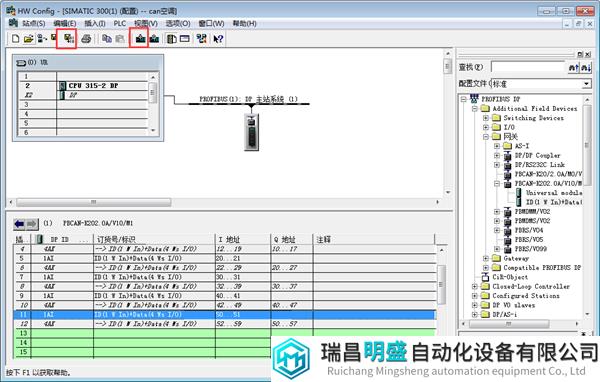Click the rack view horizontal scrollbar
The height and width of the screenshot is (382, 600).
(224, 202)
